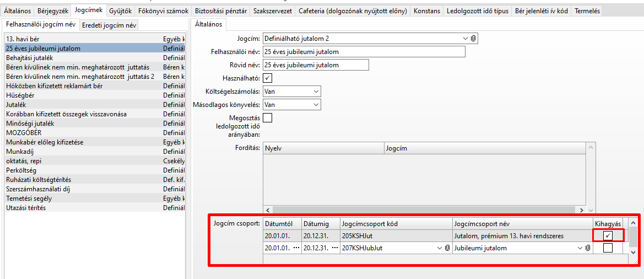Click the Nyelv column header
Screen dimensions: 644x279
tap(323, 148)
